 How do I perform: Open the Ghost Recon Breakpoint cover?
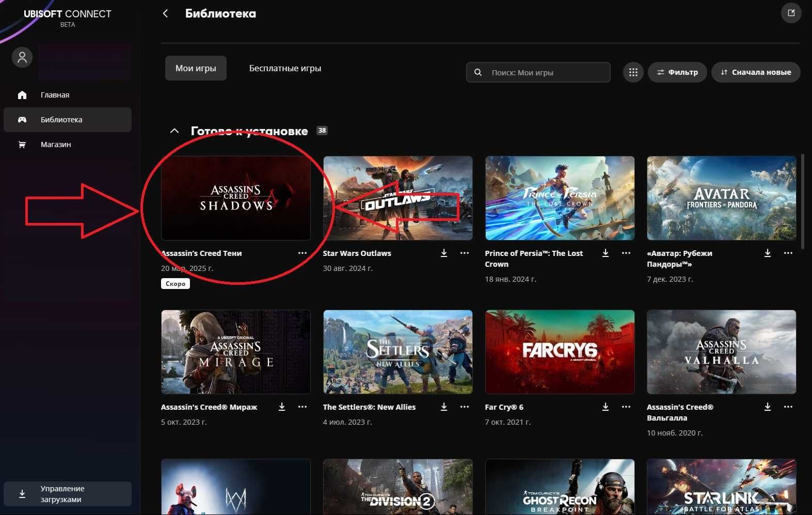[x=560, y=487]
